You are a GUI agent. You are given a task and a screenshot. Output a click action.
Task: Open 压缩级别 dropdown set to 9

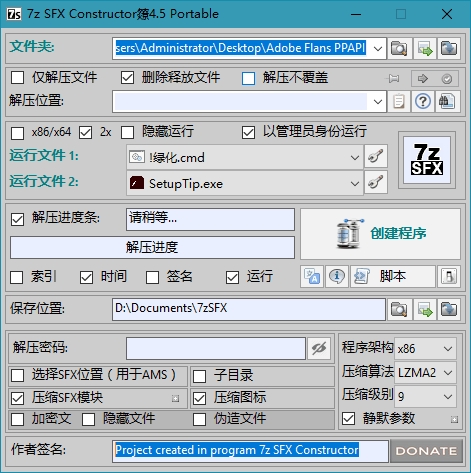pos(425,396)
